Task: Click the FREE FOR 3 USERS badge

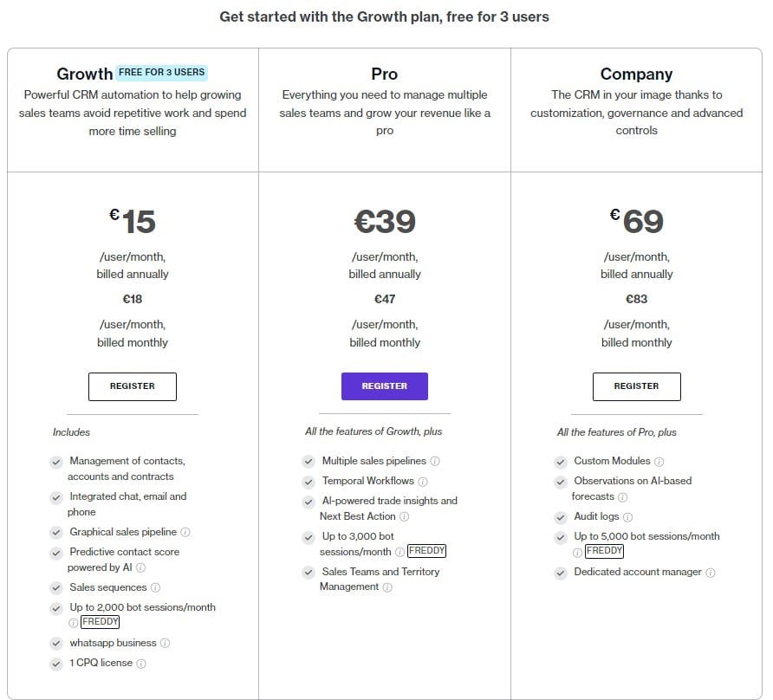Action: tap(162, 73)
